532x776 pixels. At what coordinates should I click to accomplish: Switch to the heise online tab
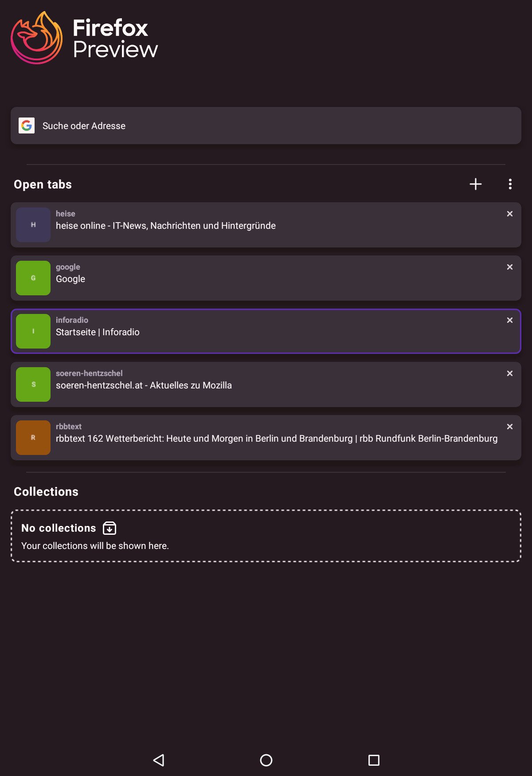pos(266,226)
